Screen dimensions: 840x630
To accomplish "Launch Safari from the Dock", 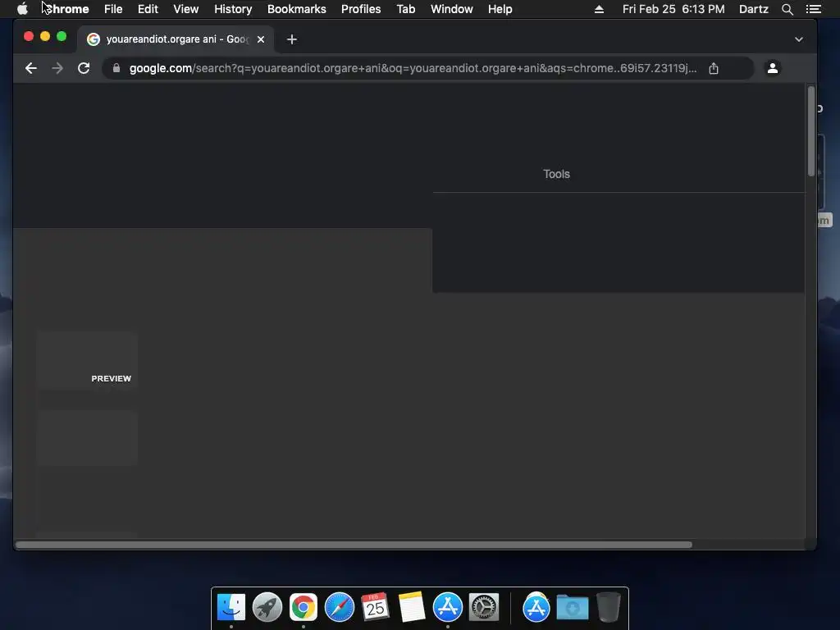I will [340, 607].
